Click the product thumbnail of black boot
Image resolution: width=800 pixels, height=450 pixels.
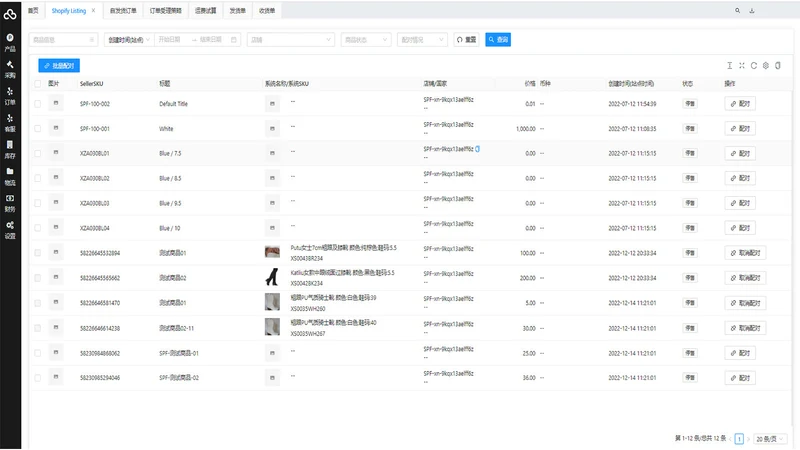pyautogui.click(x=272, y=277)
